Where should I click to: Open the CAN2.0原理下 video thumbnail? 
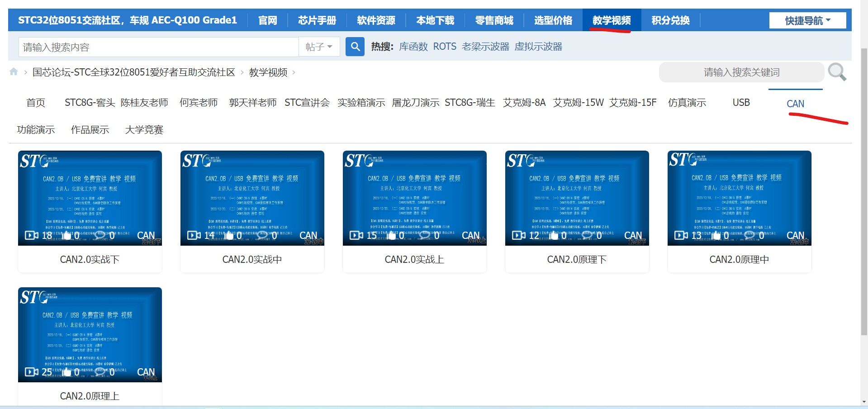(x=577, y=198)
